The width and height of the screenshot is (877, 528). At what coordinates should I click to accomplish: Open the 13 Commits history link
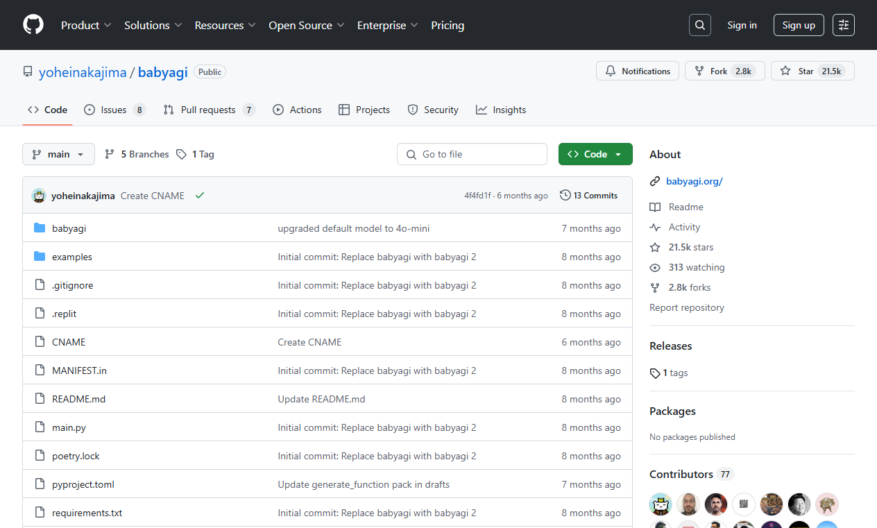(x=588, y=195)
